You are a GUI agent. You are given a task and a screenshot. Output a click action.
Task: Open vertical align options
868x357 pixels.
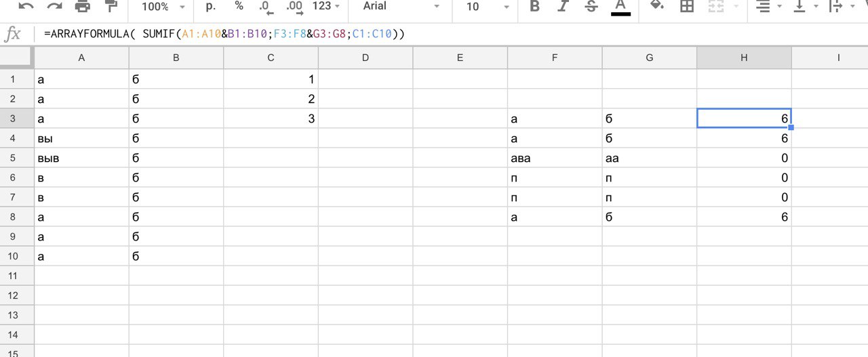click(806, 6)
